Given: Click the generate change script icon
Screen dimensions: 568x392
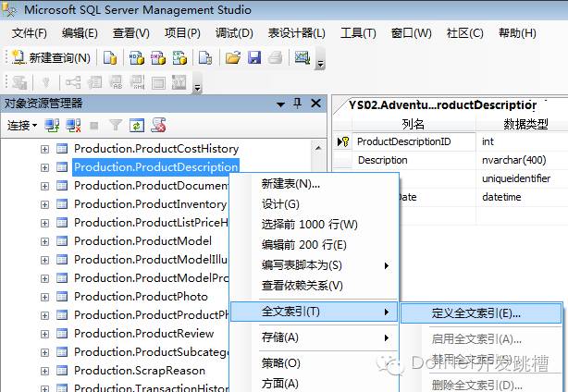Looking at the screenshot, I should pyautogui.click(x=19, y=82).
